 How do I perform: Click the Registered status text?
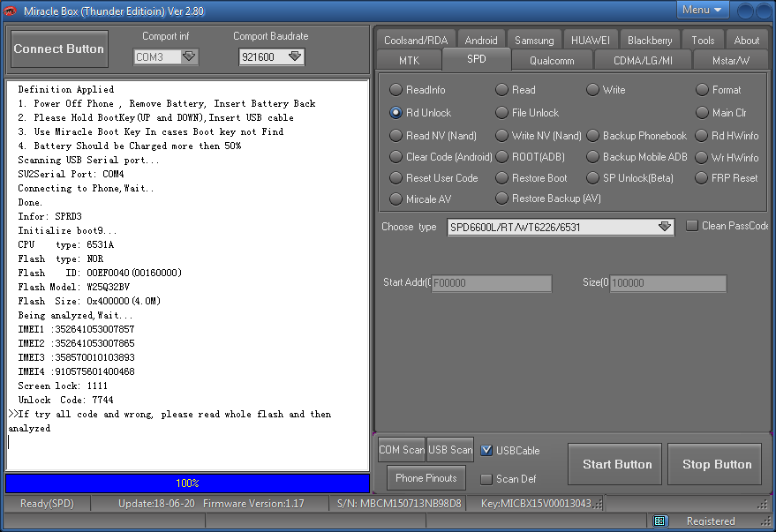tap(711, 521)
